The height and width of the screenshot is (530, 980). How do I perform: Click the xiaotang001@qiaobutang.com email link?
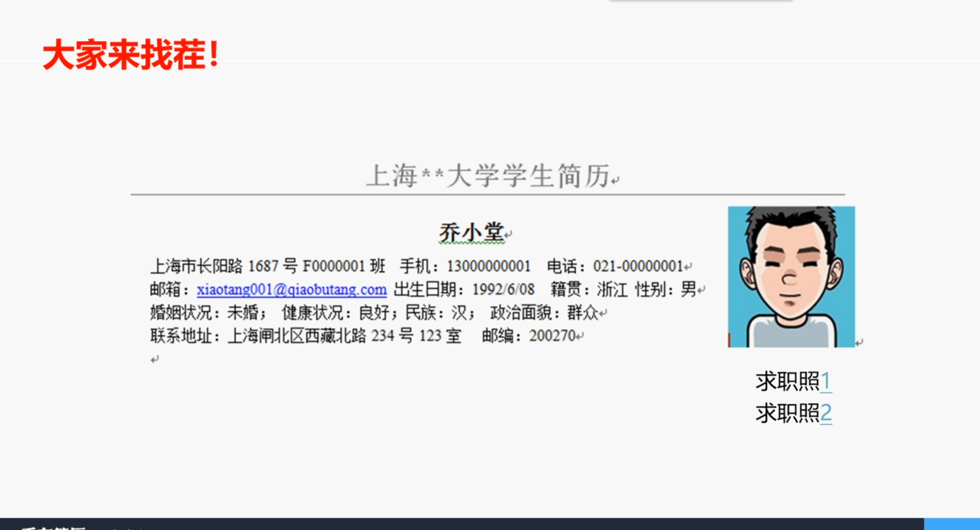291,290
